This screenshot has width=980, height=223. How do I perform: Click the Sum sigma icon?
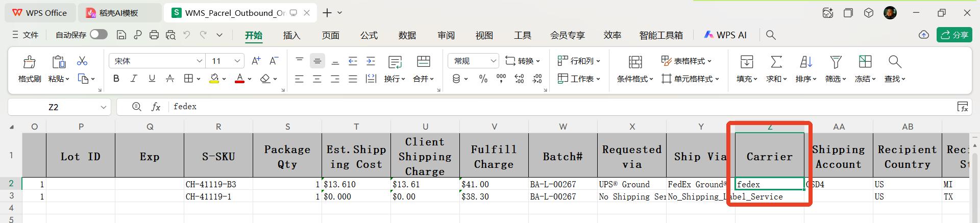point(776,62)
